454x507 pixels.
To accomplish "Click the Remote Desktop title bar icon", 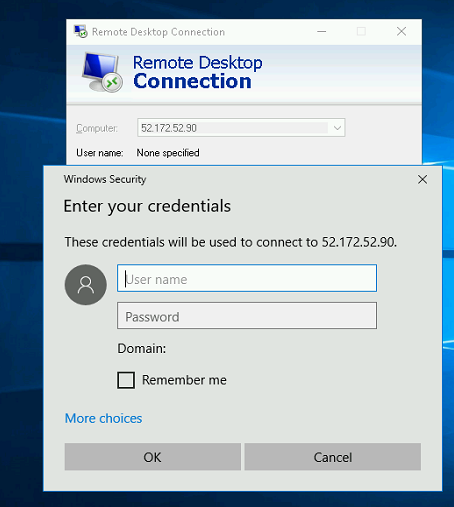I will (80, 32).
